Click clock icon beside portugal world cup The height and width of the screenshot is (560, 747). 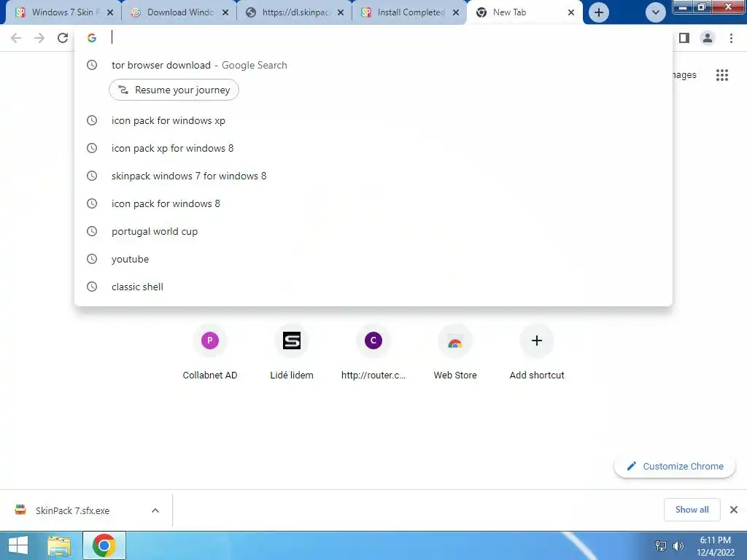click(x=92, y=231)
